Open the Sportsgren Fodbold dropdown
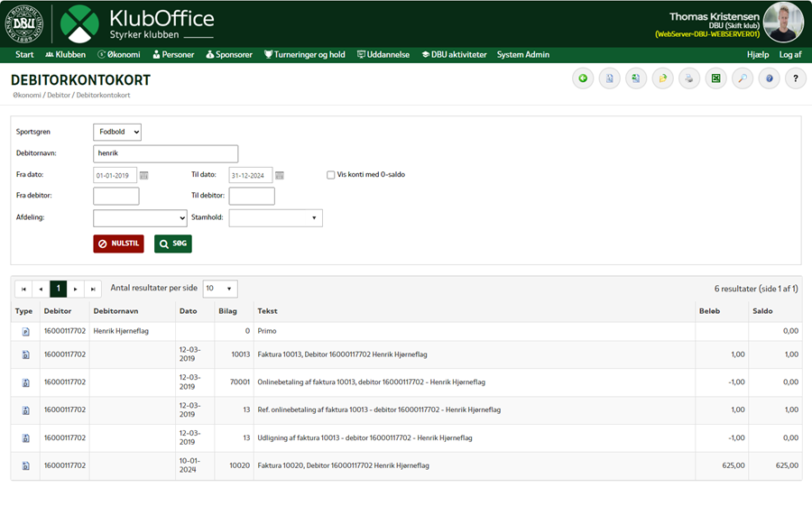The image size is (812, 506). coord(117,132)
